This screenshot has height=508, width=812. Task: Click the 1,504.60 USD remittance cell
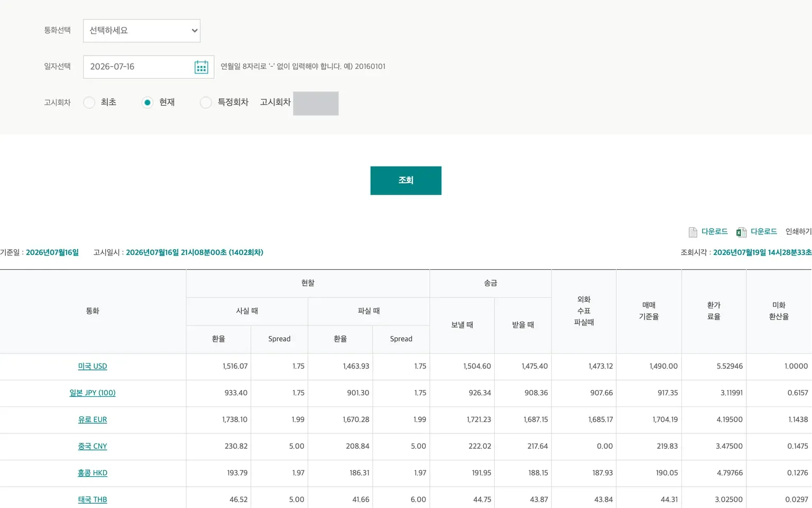[462, 366]
